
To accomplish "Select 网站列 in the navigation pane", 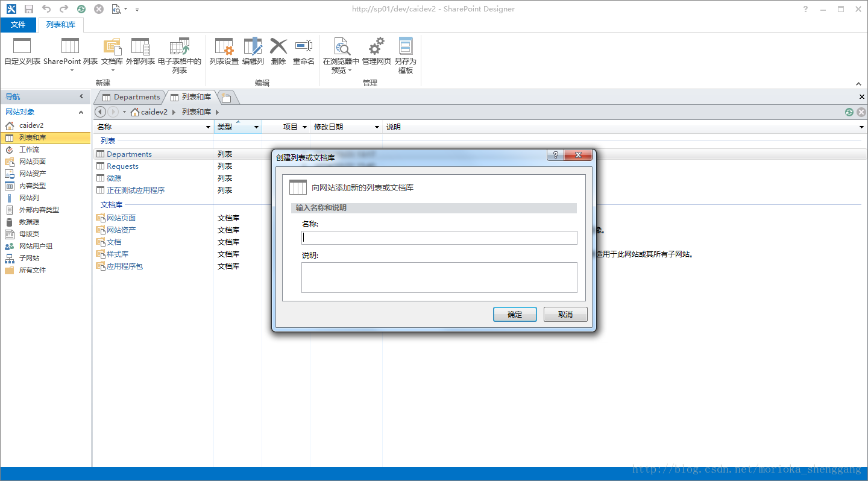I will click(29, 198).
